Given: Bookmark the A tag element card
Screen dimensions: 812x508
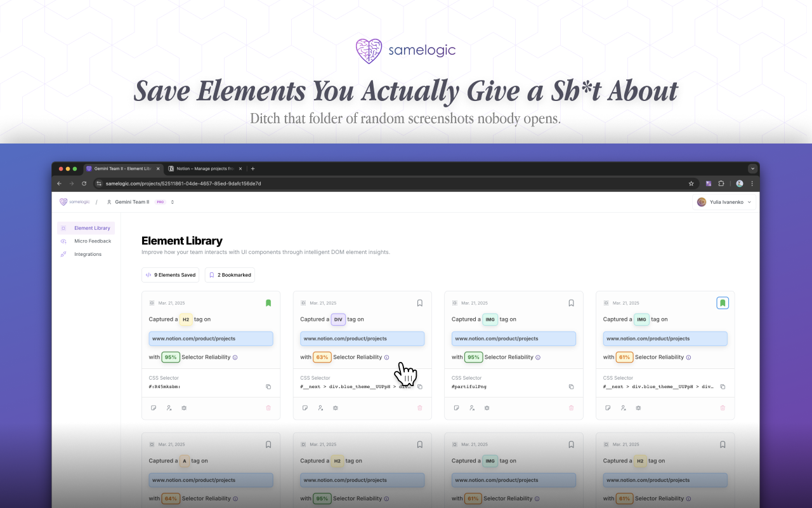Looking at the screenshot, I should click(268, 444).
